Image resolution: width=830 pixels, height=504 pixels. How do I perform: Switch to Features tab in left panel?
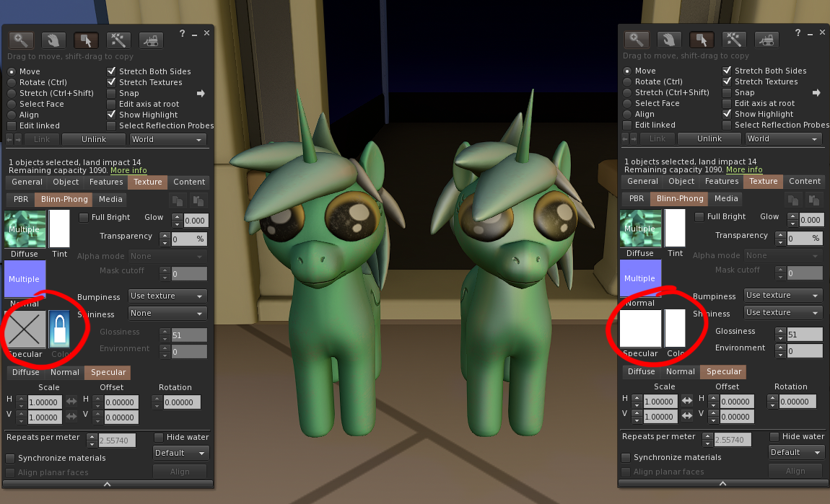[106, 182]
